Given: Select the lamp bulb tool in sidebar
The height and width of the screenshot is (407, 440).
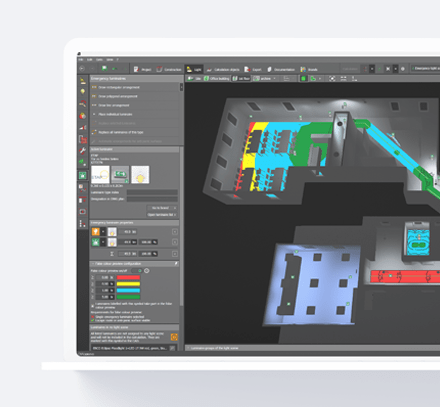Looking at the screenshot, I should point(82,92).
